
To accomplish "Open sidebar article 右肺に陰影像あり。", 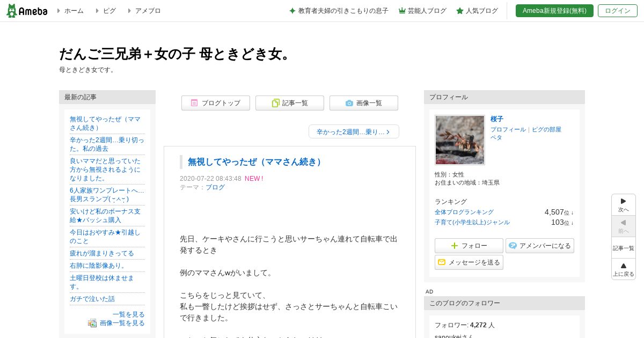I will pyautogui.click(x=98, y=266).
